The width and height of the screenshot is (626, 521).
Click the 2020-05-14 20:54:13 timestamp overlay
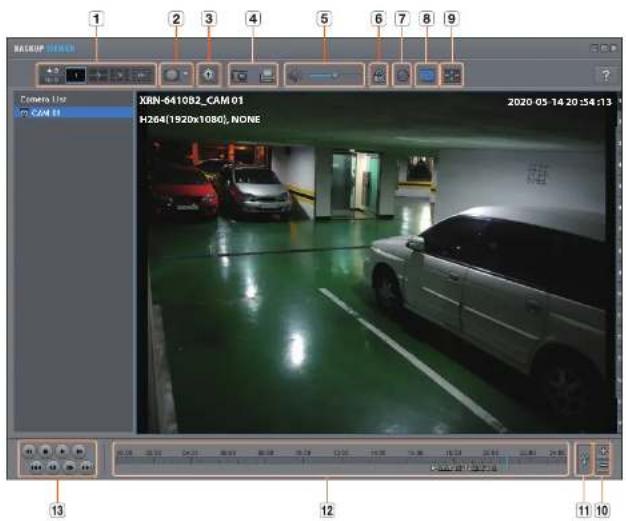point(560,102)
